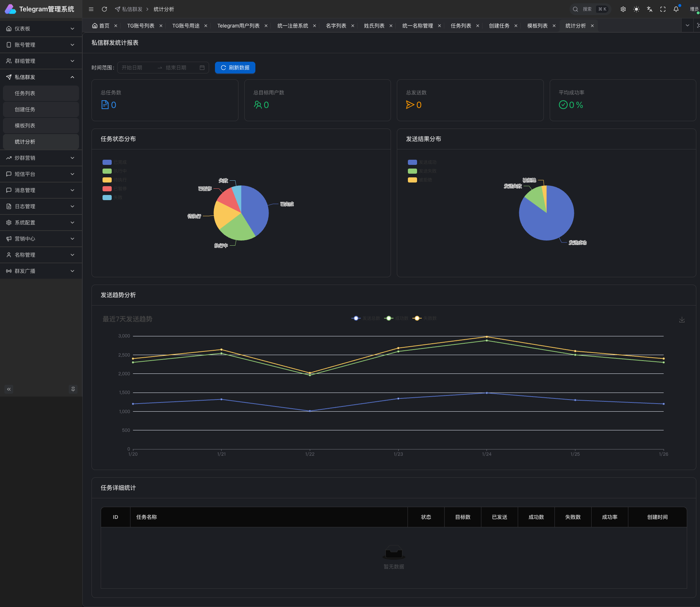
Task: Open notifications bell
Action: 676,9
